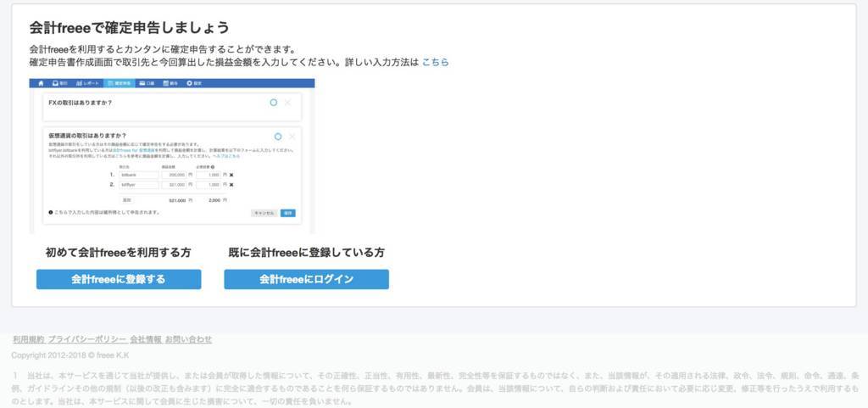Click the sentence 会計freeeを利用するとカンタンに確定申告することができます
This screenshot has width=868, height=408.
[x=162, y=49]
